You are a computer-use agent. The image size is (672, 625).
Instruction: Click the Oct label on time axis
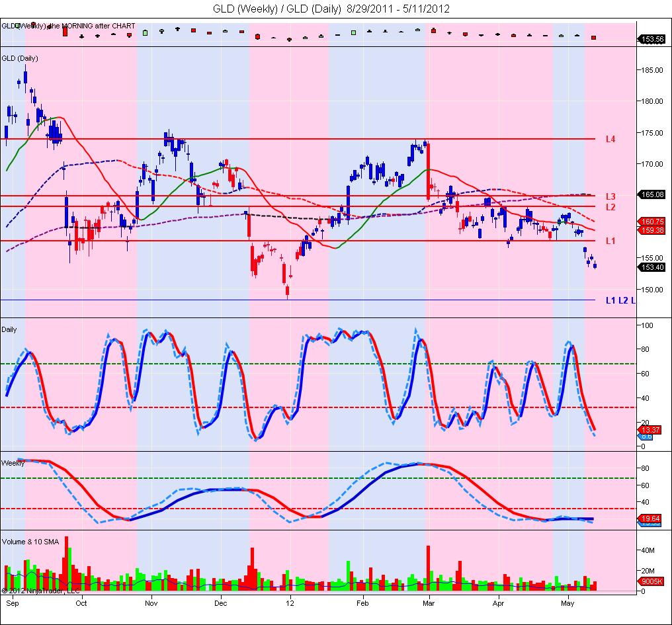81,604
